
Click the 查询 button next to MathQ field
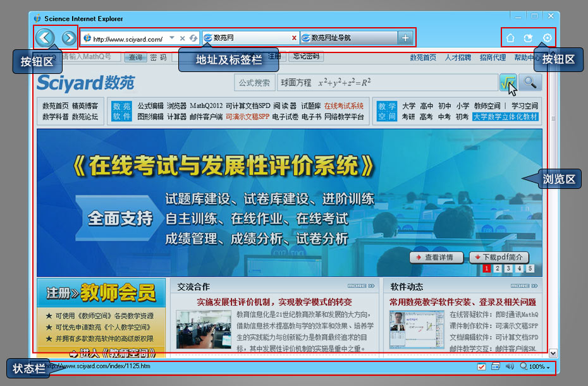[x=135, y=57]
